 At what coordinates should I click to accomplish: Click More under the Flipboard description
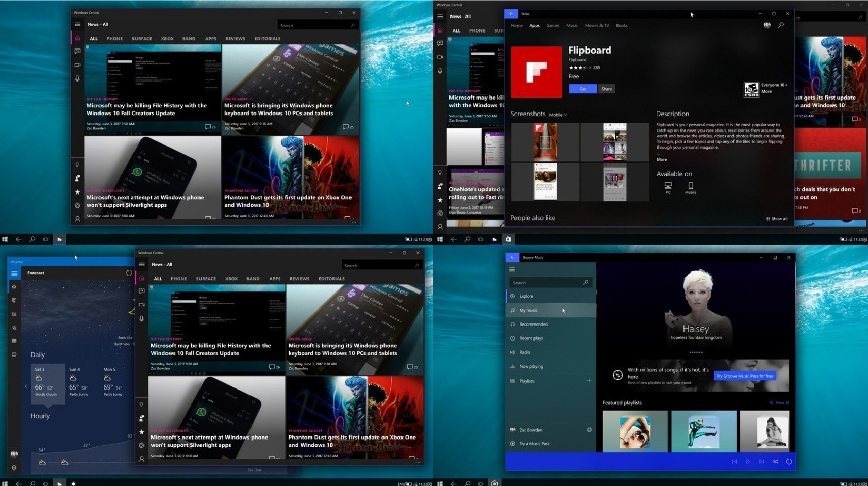[662, 159]
